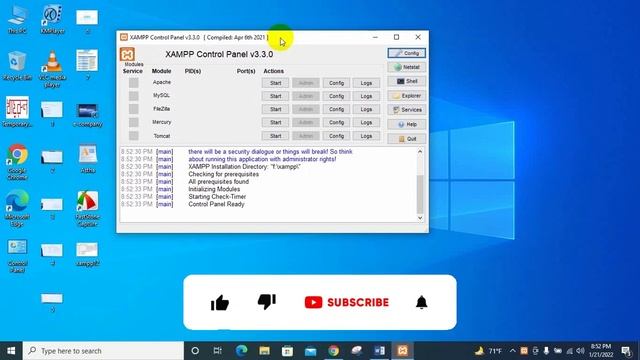Open the KMPlayer desktop shortcut
Viewport: 640px width, 360px height.
coord(52,20)
